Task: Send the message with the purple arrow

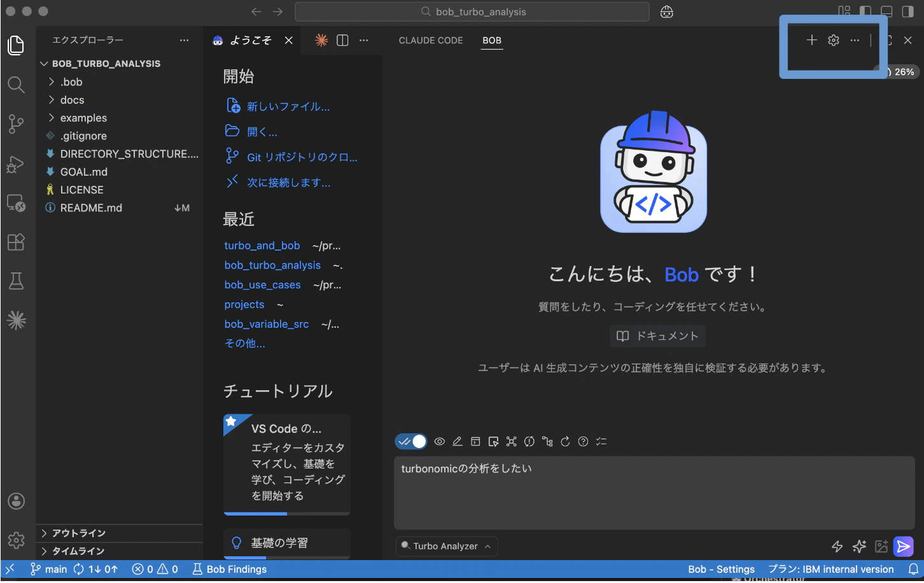Action: click(x=904, y=546)
